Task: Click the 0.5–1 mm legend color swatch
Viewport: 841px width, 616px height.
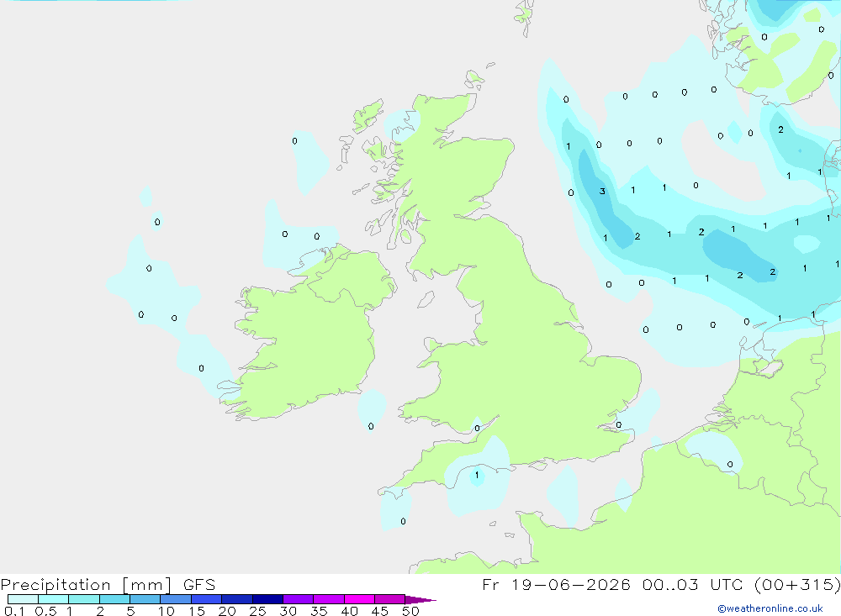Action: point(54,599)
